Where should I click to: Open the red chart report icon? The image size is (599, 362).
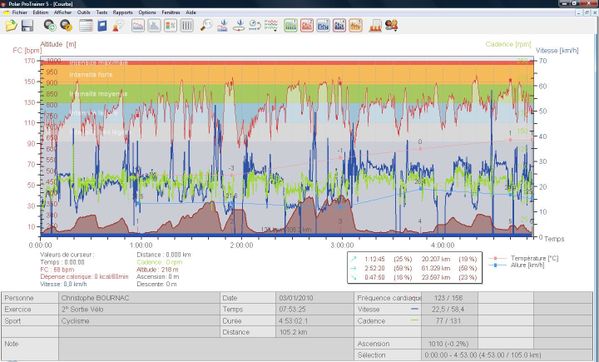pyautogui.click(x=307, y=26)
